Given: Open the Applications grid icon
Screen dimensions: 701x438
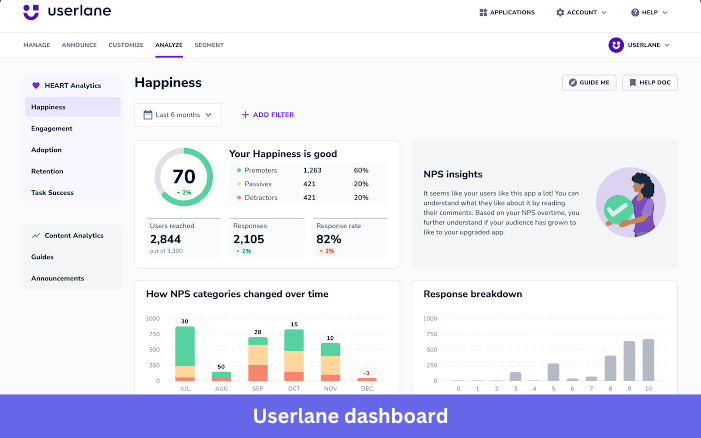Looking at the screenshot, I should coord(483,13).
